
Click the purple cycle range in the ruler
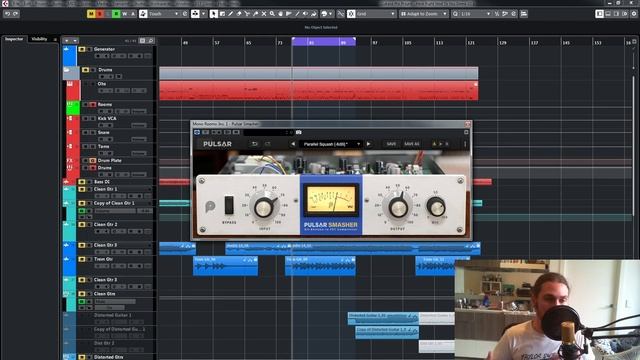[324, 41]
